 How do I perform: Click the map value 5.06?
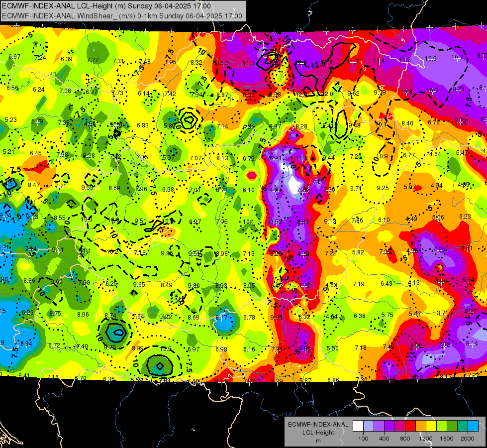[x=438, y=218]
